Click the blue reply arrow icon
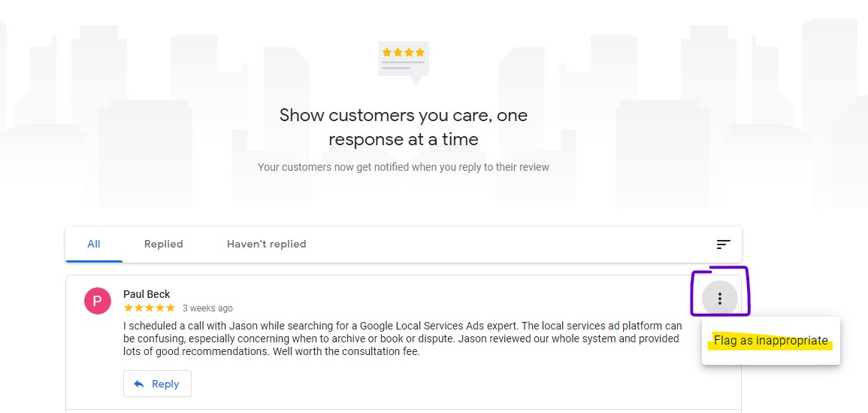868x413 pixels. click(x=140, y=384)
